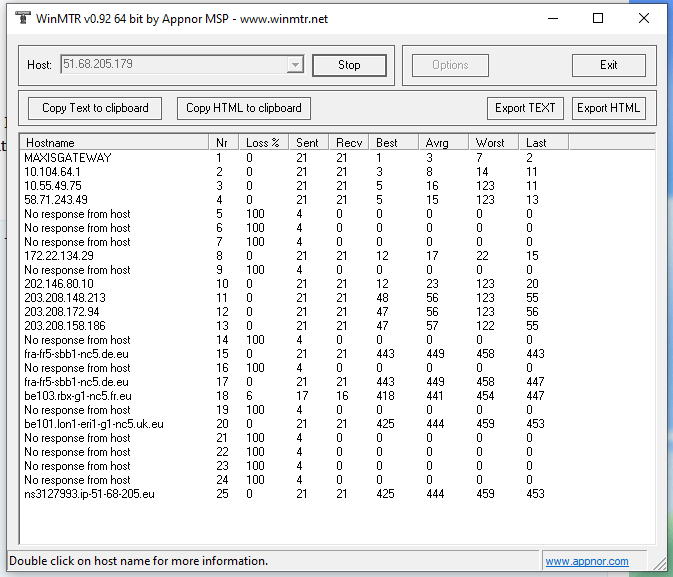Screen dimensions: 673x577
Task: Select the be101.lon1-eri1-g1-nc5.uk.eu row
Action: pos(94,424)
